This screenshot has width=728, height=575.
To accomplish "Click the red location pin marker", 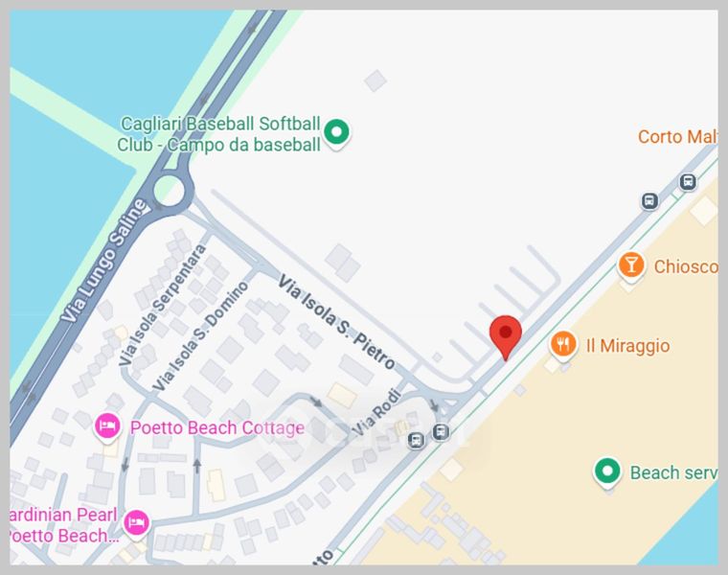I will pyautogui.click(x=506, y=337).
